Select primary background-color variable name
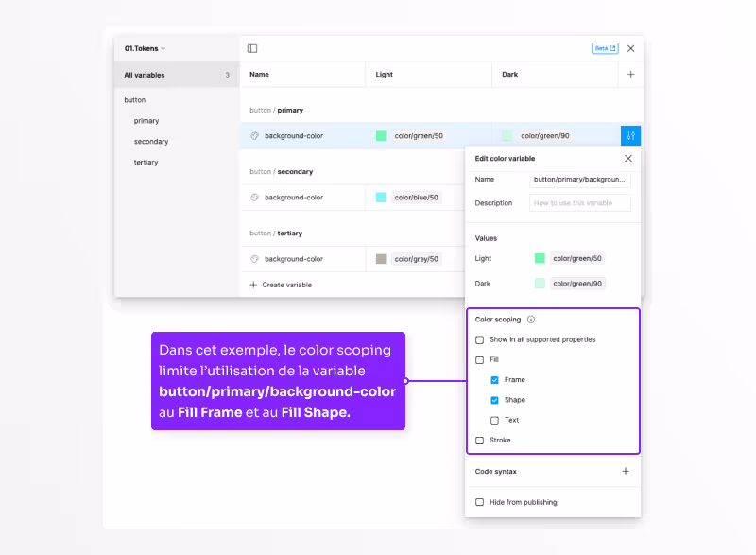The image size is (756, 555). (x=294, y=136)
